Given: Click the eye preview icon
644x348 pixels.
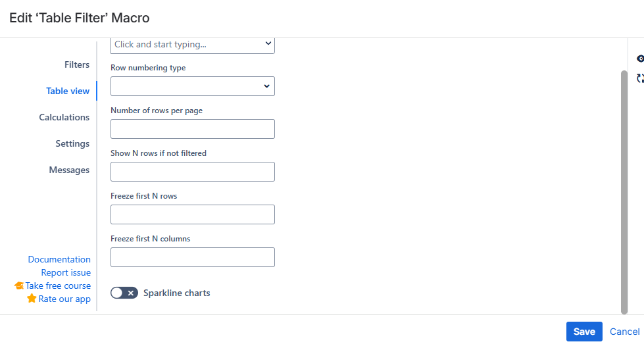Looking at the screenshot, I should pyautogui.click(x=640, y=59).
